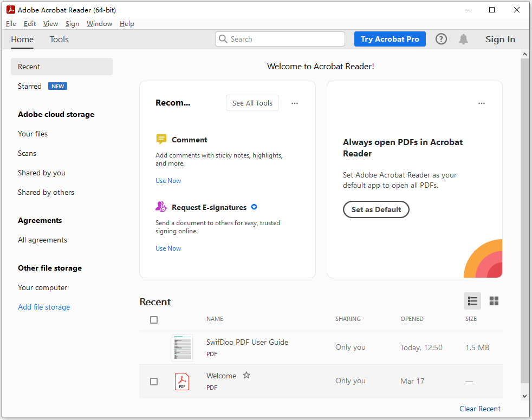Open the SwifDoo PDF User Guide thumbnail

(x=182, y=347)
